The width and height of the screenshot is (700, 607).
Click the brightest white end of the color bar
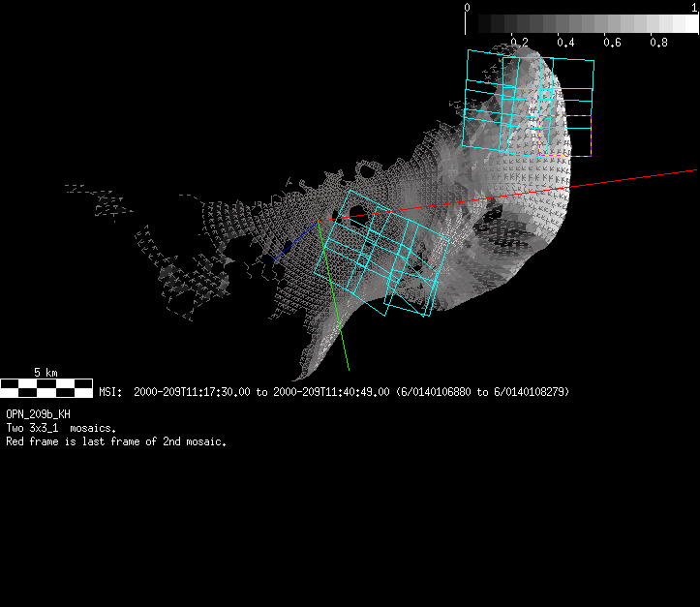coord(691,24)
